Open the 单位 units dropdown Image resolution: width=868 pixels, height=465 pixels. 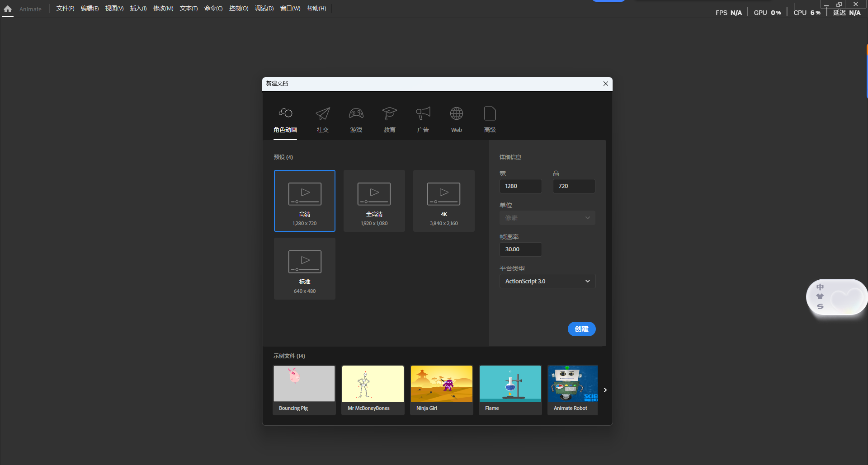[x=547, y=218]
